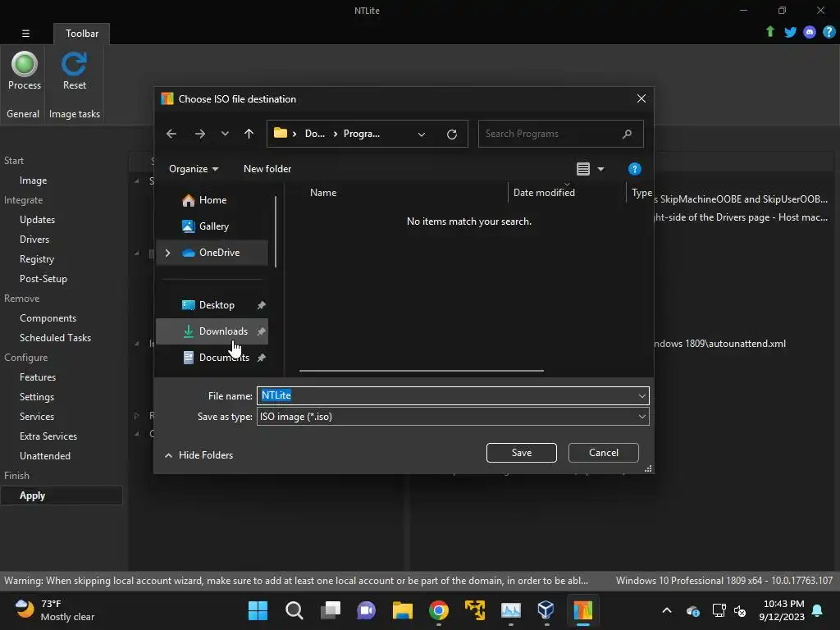Expand the address bar path dropdown
Screen dimensions: 840x630
tap(422, 135)
